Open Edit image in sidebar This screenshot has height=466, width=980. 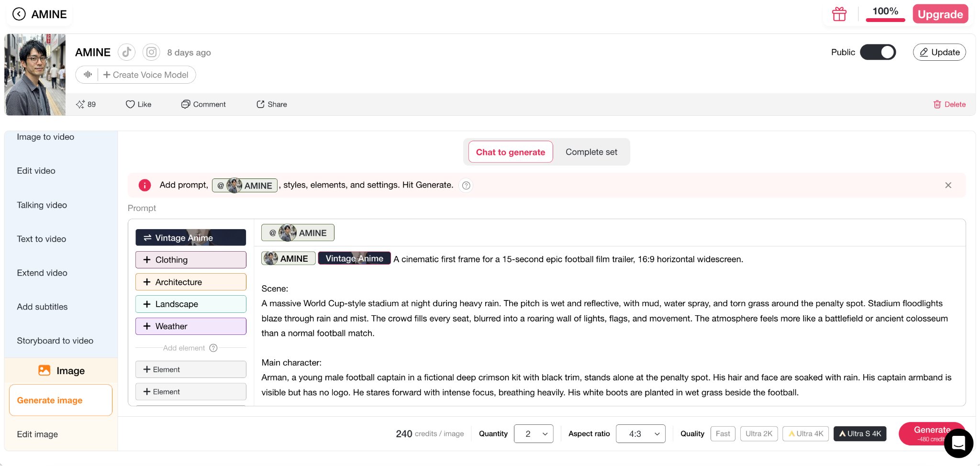click(37, 434)
